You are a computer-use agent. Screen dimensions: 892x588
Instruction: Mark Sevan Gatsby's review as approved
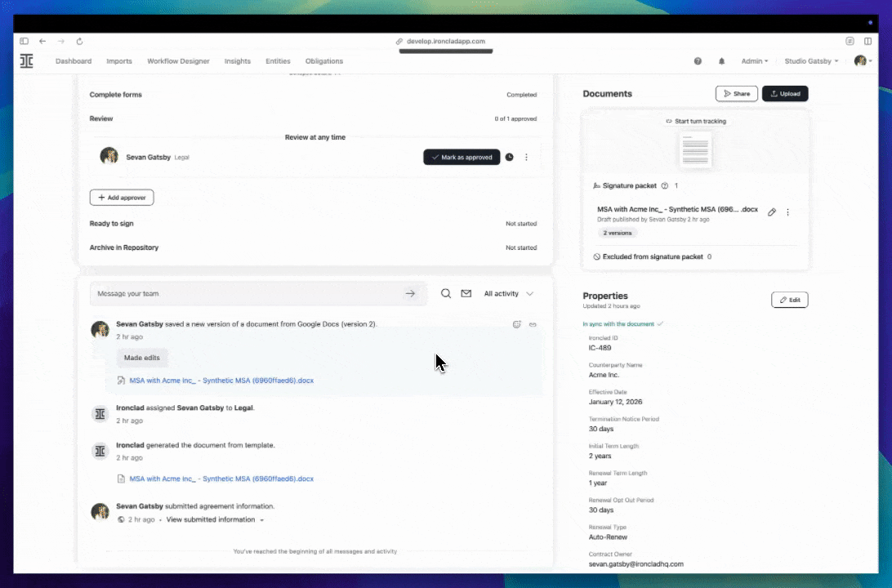462,157
